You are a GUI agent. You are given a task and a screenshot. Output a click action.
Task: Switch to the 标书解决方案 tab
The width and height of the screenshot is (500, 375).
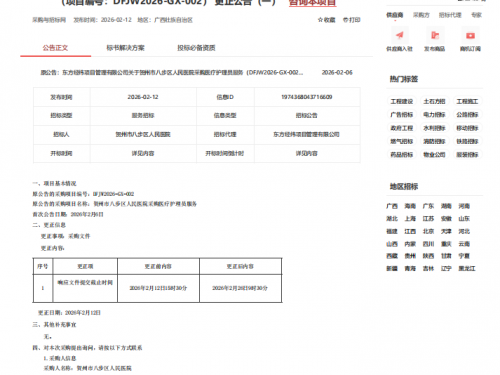point(125,48)
